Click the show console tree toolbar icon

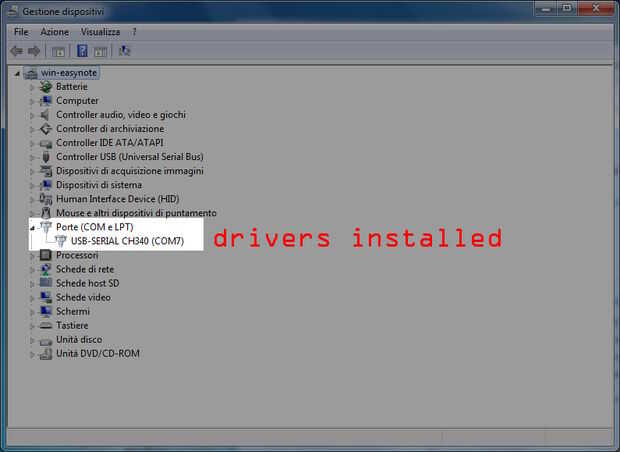pos(58,51)
